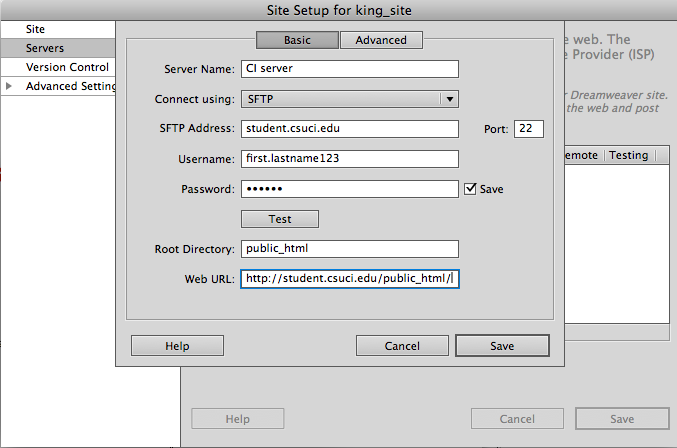677x448 pixels.
Task: Click the Testing column header
Action: click(x=629, y=155)
